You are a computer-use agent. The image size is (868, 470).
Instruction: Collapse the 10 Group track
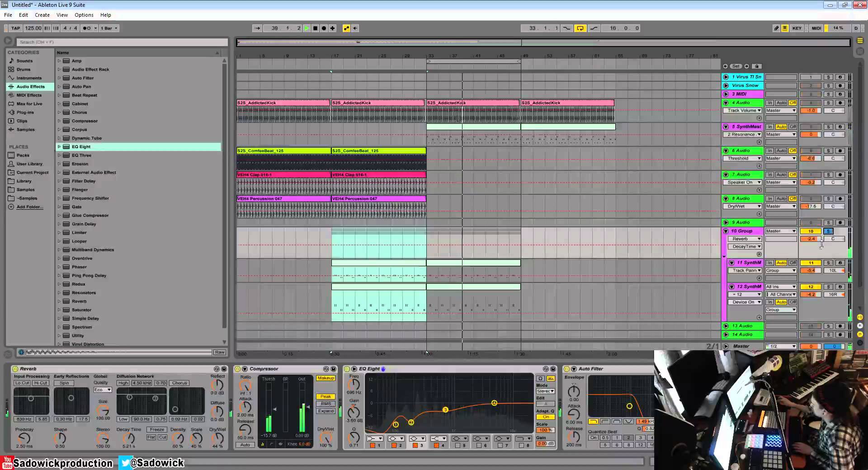[x=726, y=231]
